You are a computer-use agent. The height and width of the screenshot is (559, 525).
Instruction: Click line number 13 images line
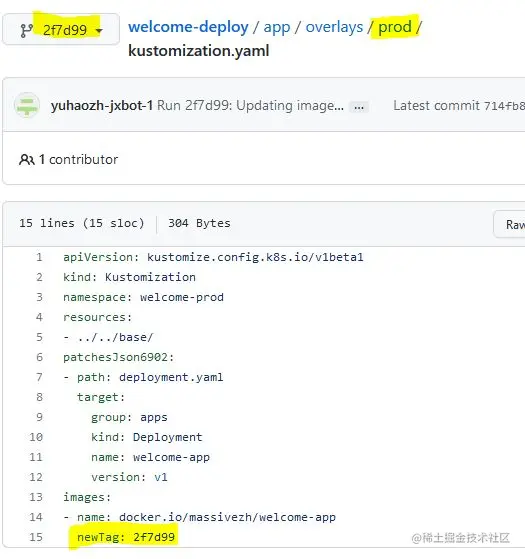36,497
